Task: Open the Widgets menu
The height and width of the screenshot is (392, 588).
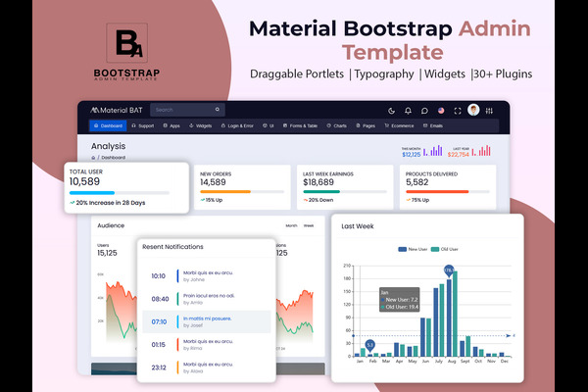Action: (200, 125)
